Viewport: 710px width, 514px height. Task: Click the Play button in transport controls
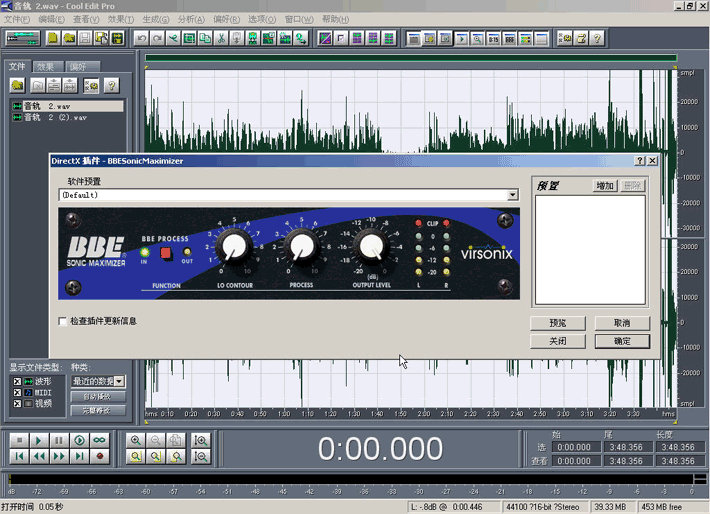pyautogui.click(x=39, y=440)
